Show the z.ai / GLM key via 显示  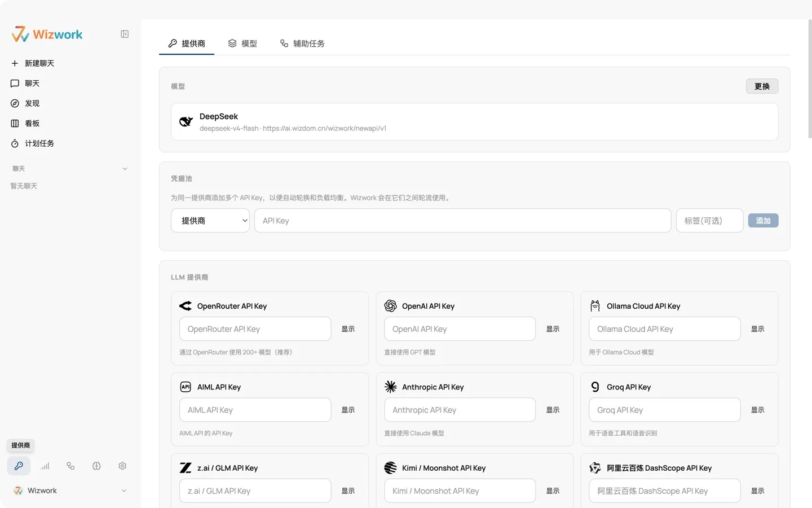click(348, 491)
